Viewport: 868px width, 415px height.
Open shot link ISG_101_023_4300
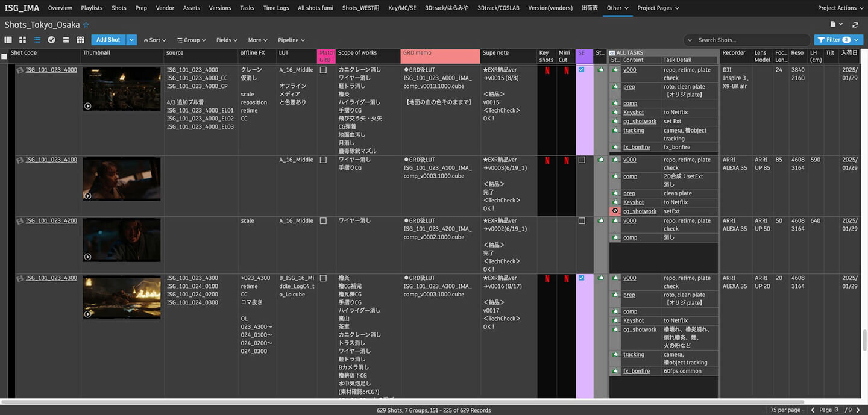(51, 278)
